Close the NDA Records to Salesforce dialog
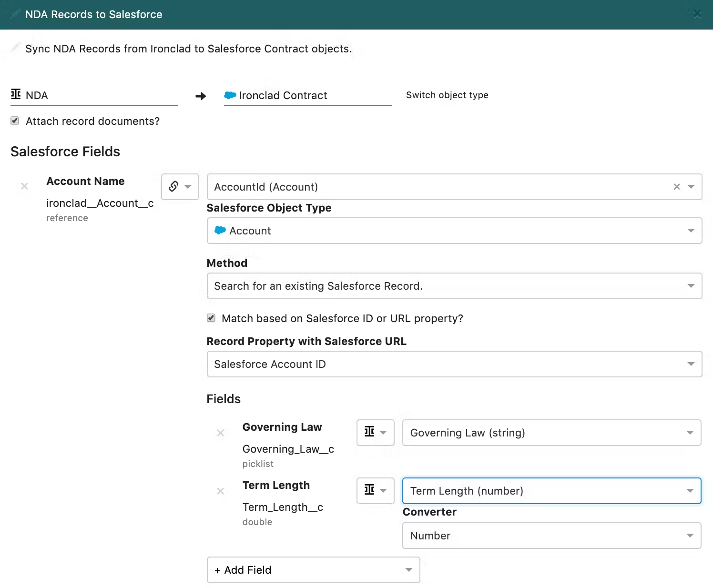The image size is (713, 588). click(x=697, y=14)
